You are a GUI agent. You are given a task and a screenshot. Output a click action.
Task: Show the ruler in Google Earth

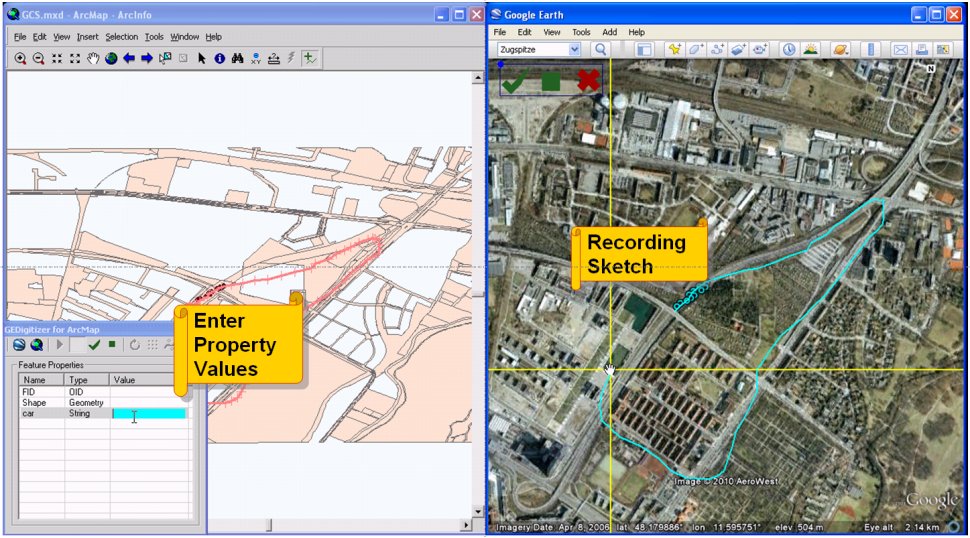coord(870,49)
